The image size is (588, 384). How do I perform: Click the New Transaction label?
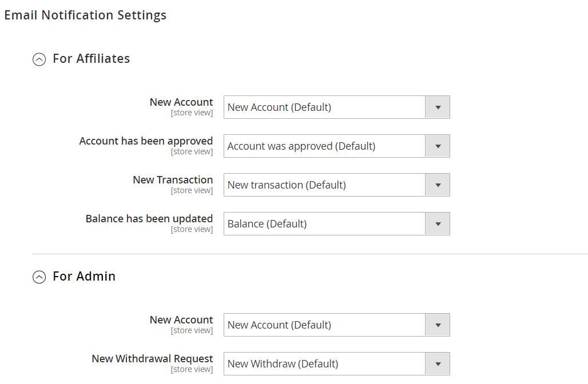tap(173, 180)
